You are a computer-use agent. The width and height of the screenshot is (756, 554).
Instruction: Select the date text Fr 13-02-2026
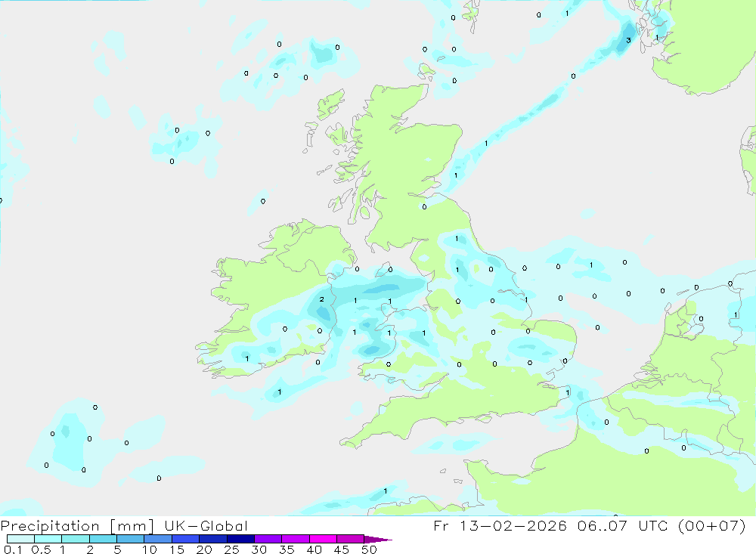coord(500,525)
